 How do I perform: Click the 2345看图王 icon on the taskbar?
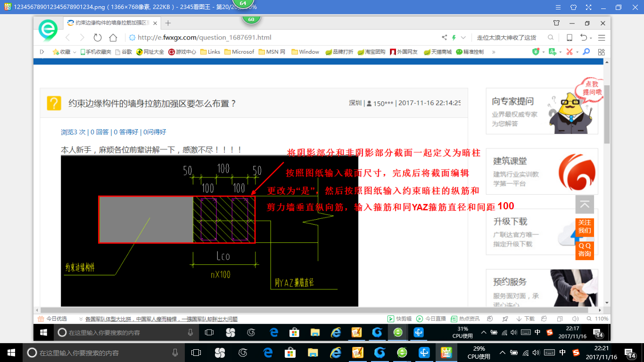(446, 353)
